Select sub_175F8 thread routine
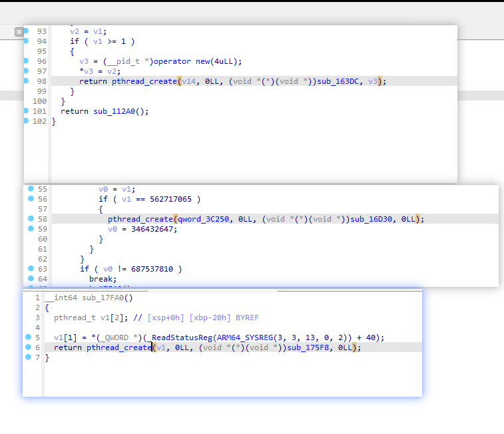Image resolution: width=504 pixels, height=434 pixels. [x=308, y=347]
